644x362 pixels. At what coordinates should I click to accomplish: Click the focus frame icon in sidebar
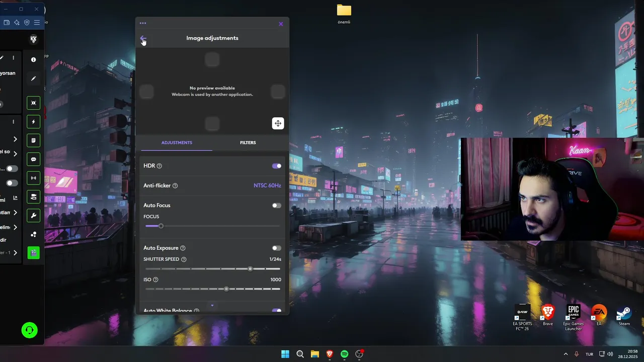[x=33, y=103]
